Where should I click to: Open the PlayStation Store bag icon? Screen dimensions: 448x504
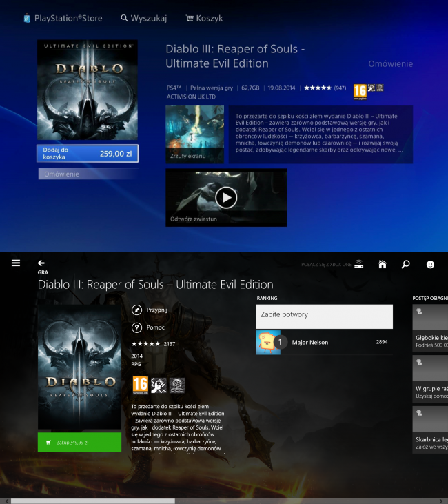pos(27,19)
